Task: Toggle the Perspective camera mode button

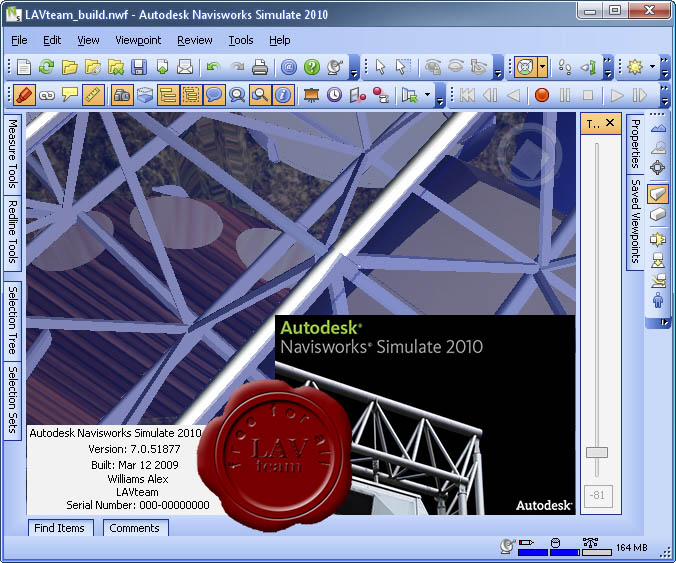Action: tap(657, 194)
